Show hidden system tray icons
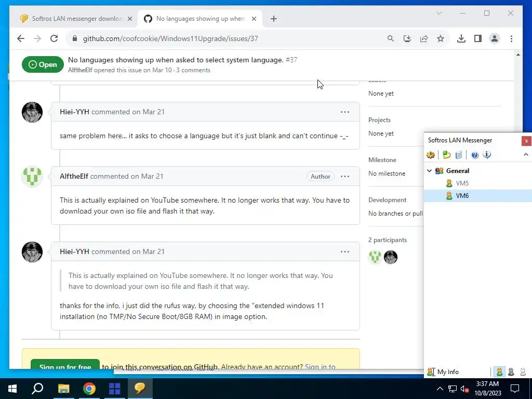Image resolution: width=532 pixels, height=399 pixels. (440, 389)
